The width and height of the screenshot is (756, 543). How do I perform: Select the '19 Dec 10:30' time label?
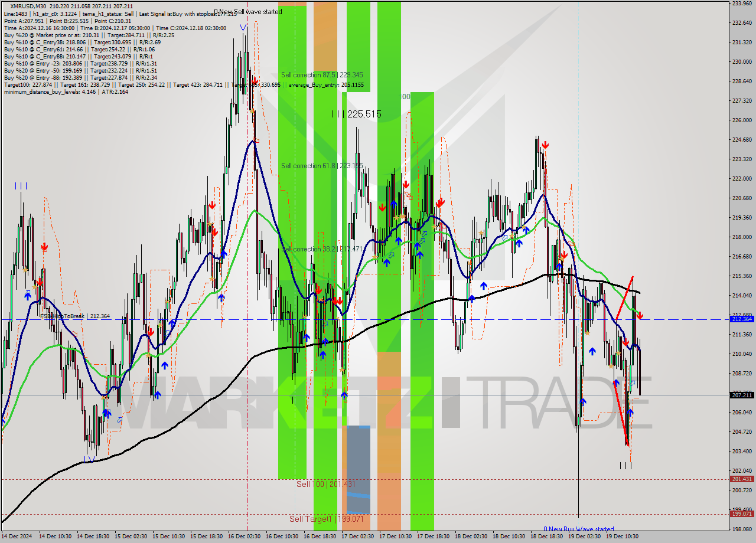tap(623, 537)
